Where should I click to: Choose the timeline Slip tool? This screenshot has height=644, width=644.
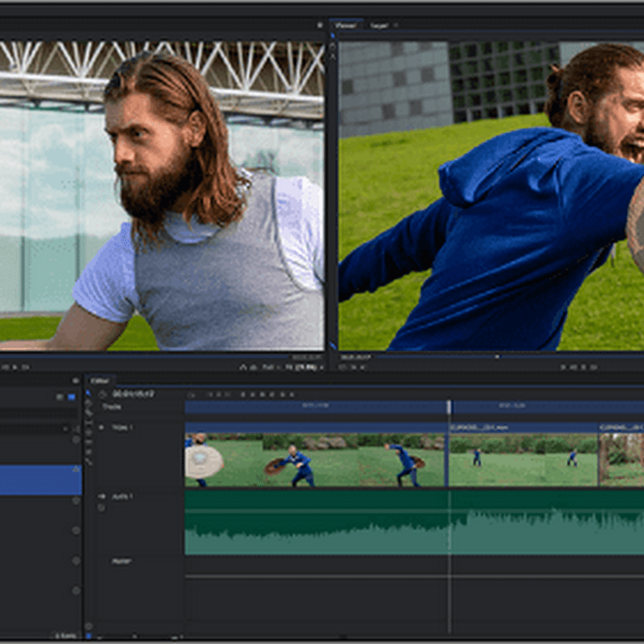click(89, 422)
